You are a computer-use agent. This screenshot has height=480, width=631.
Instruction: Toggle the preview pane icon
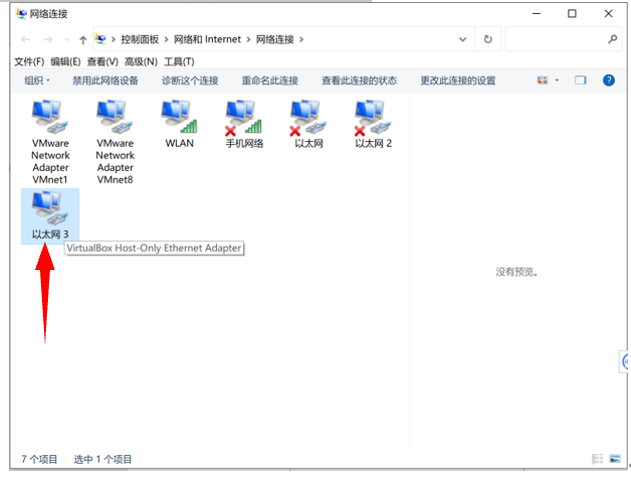tap(580, 80)
